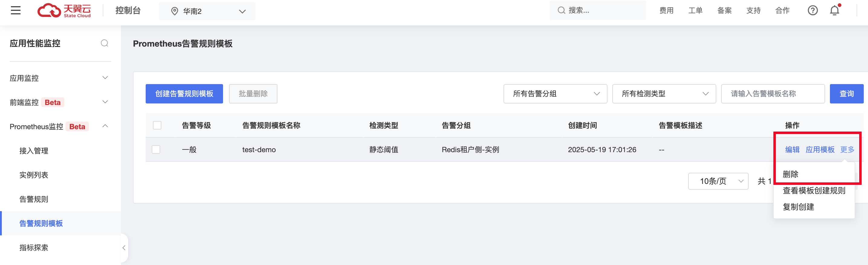This screenshot has width=868, height=265.
Task: Open the help question mark icon
Action: click(812, 11)
